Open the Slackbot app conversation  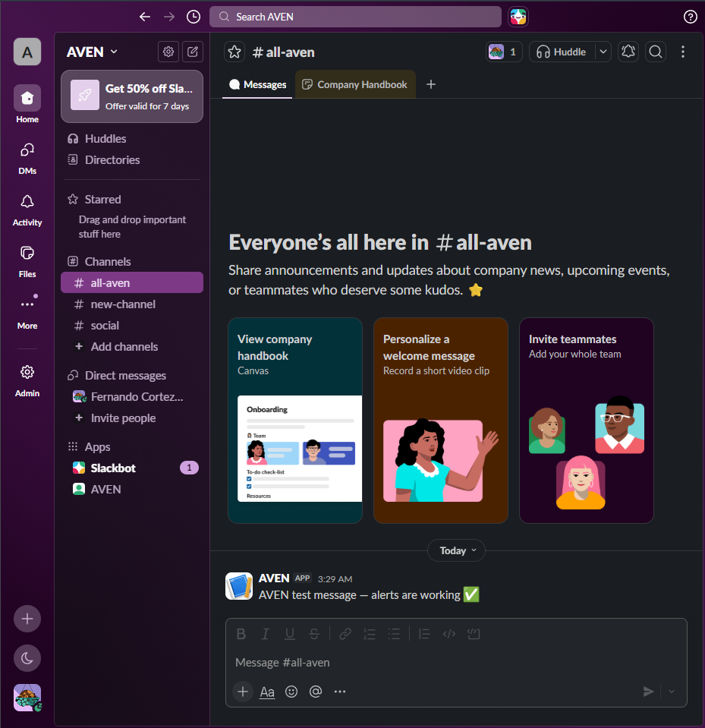[x=132, y=468]
